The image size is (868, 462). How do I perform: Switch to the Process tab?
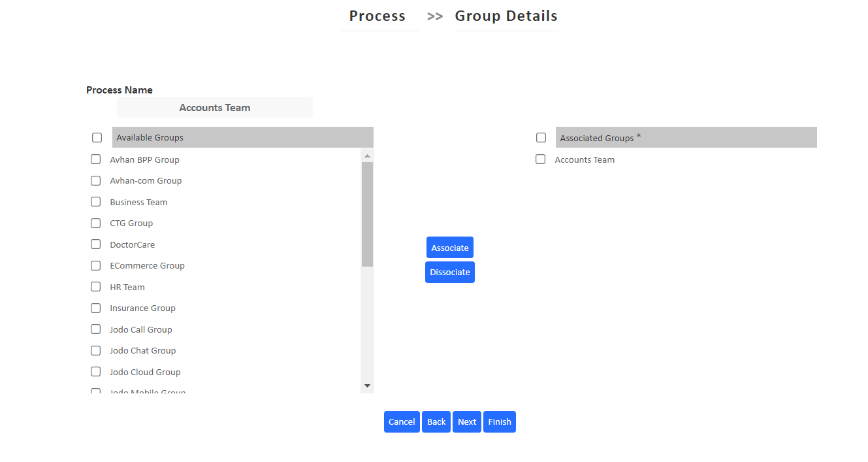pos(378,16)
